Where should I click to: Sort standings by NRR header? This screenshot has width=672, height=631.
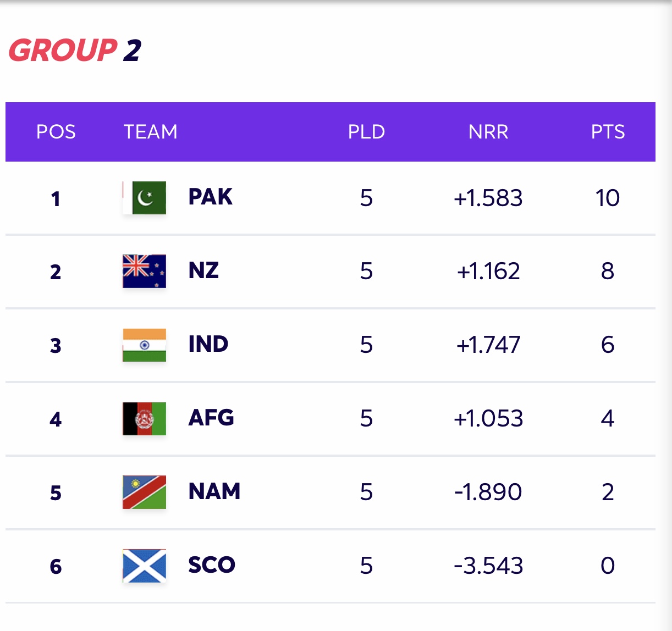[x=488, y=132]
